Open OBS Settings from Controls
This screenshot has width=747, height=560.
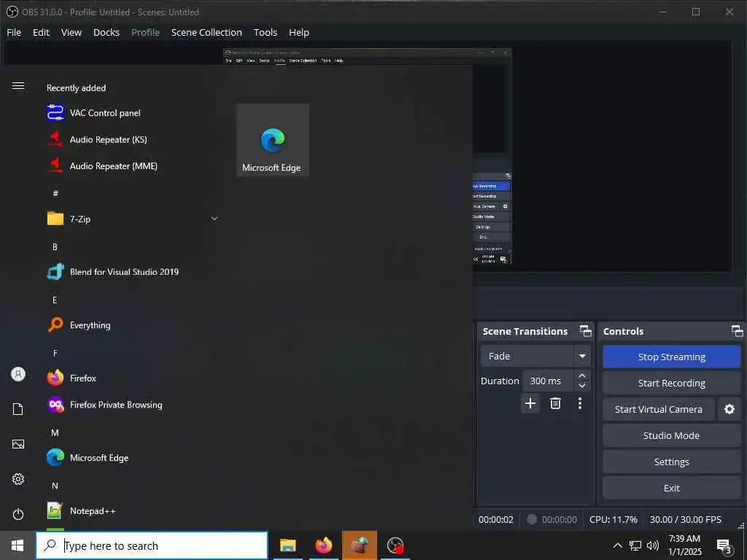tap(672, 462)
